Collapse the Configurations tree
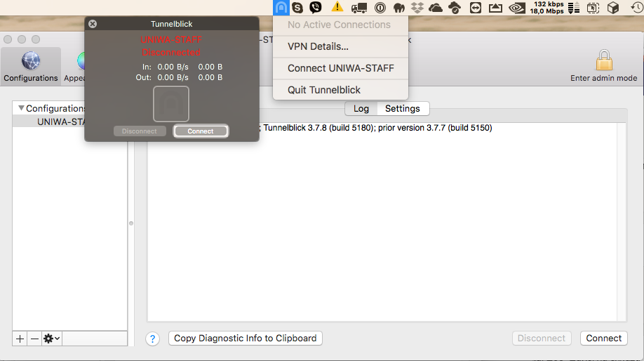The height and width of the screenshot is (361, 644). click(21, 108)
